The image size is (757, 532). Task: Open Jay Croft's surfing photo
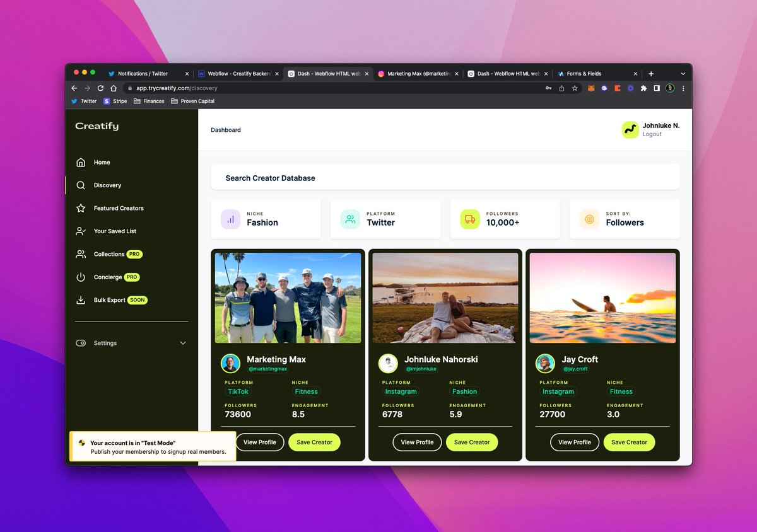(602, 298)
